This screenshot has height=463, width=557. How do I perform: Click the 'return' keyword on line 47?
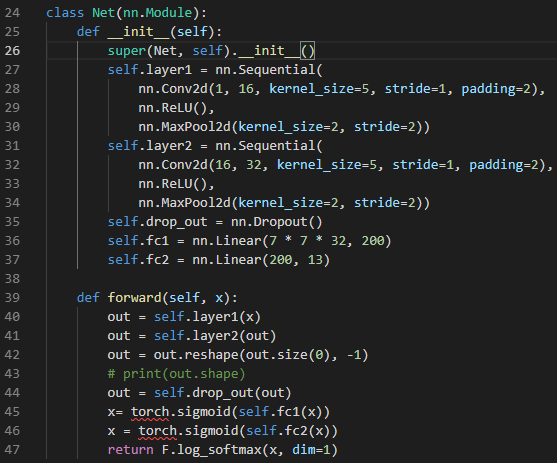click(x=130, y=450)
